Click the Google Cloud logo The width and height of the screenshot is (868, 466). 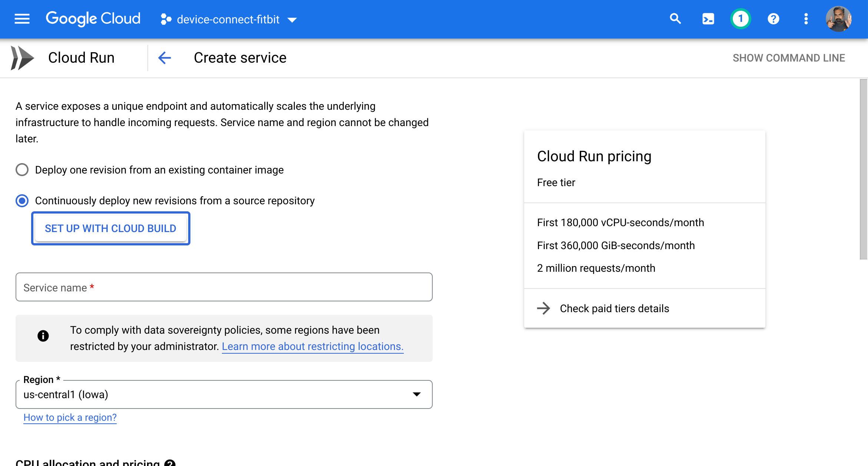pos(93,19)
